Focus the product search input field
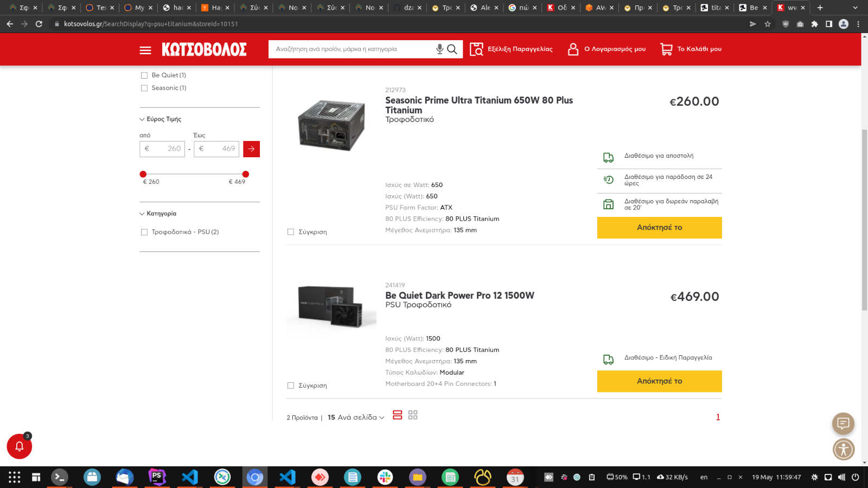 tap(353, 49)
